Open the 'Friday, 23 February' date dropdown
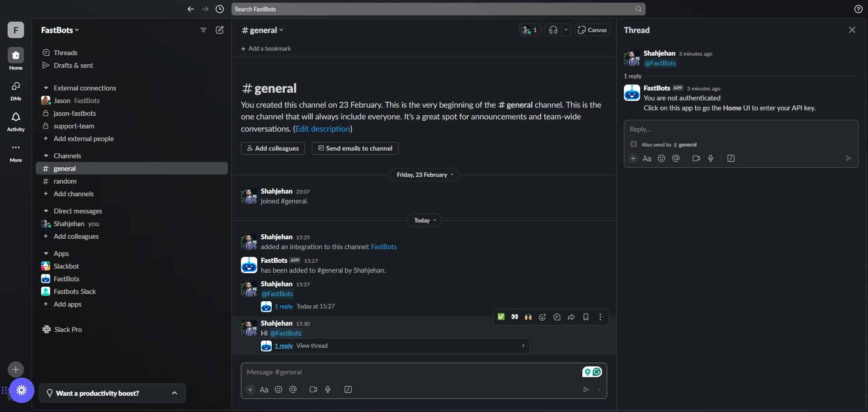This screenshot has height=412, width=868. (424, 175)
